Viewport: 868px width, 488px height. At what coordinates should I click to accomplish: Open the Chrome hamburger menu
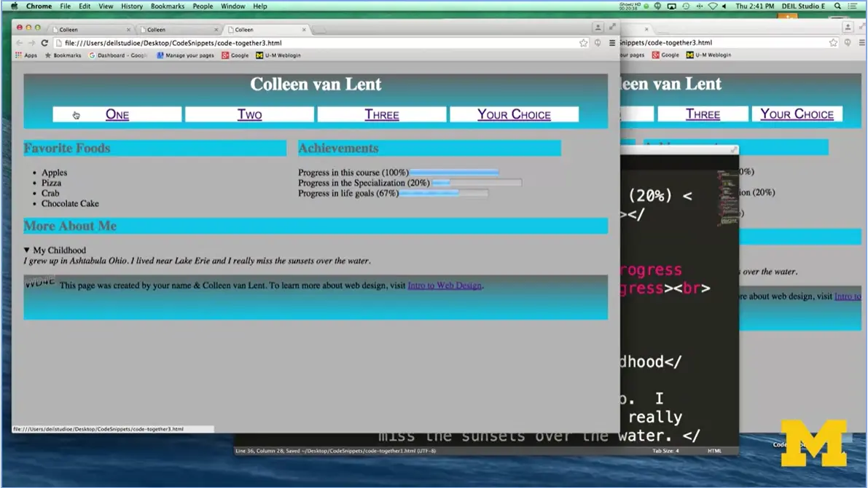611,43
